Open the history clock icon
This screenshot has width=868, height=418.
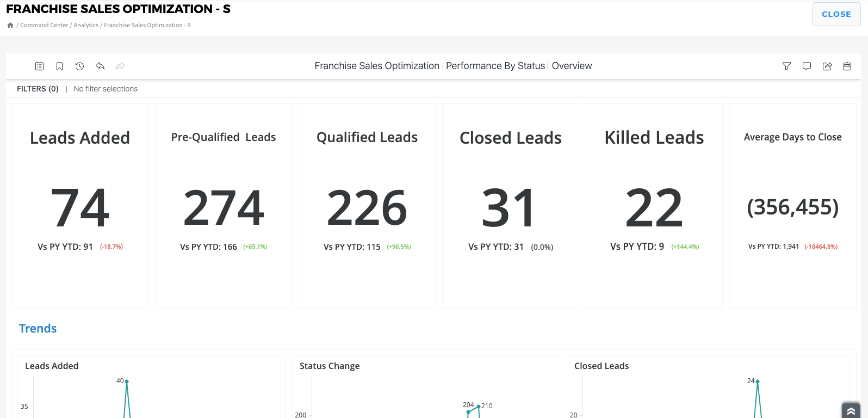(80, 66)
